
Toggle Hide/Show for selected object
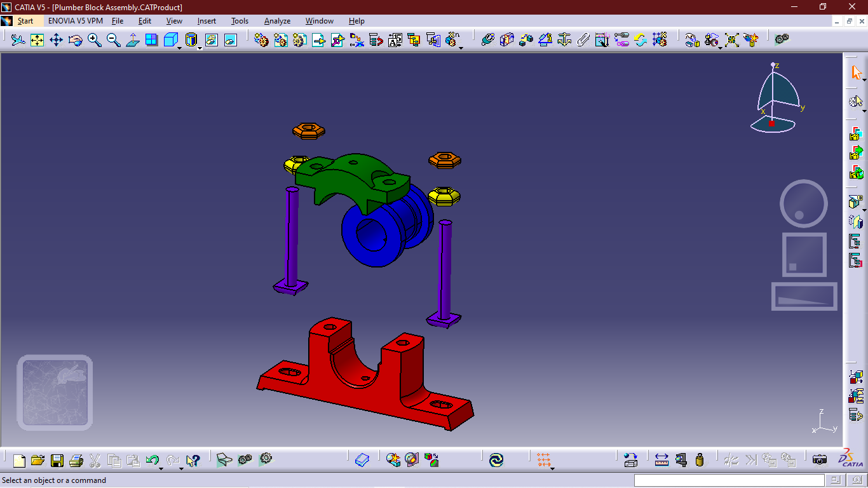coord(211,40)
